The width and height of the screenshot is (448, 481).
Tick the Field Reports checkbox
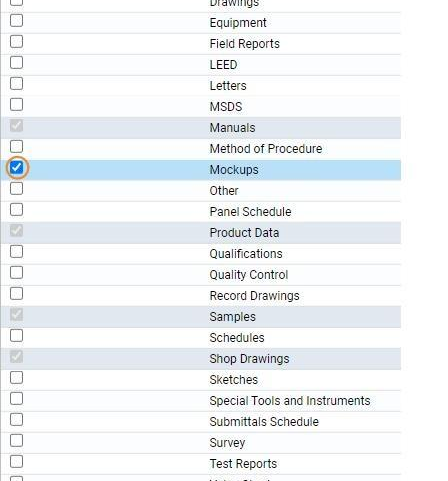point(16,42)
